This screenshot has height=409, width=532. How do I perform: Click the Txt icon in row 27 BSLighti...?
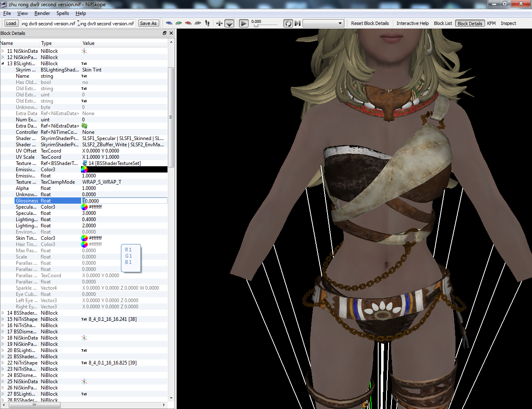(84, 394)
